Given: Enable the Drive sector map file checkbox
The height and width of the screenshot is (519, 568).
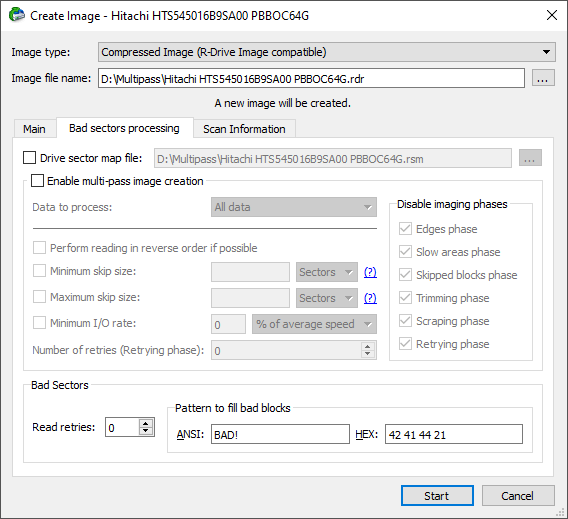Looking at the screenshot, I should 29,158.
